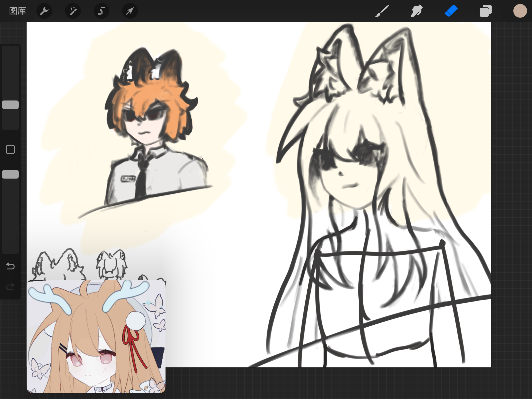The width and height of the screenshot is (532, 399).
Task: Tap the blue Eraser tool
Action: click(451, 11)
